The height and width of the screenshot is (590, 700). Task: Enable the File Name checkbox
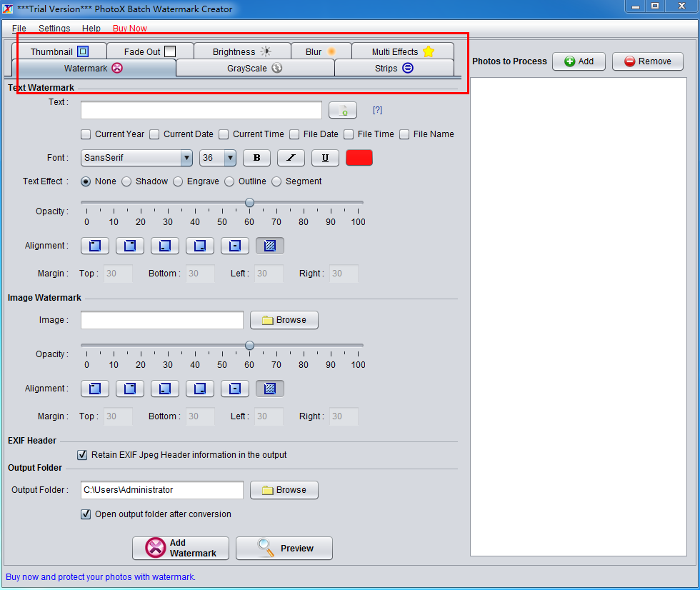pyautogui.click(x=404, y=134)
